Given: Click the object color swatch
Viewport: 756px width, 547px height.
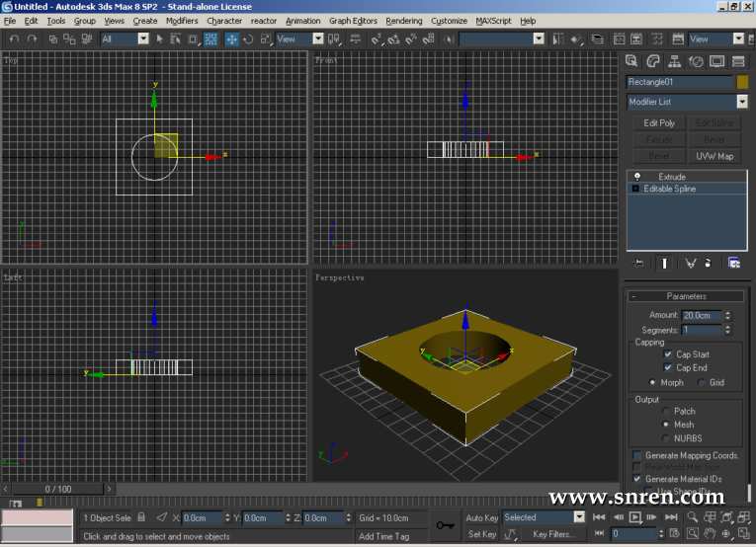Looking at the screenshot, I should [x=742, y=82].
